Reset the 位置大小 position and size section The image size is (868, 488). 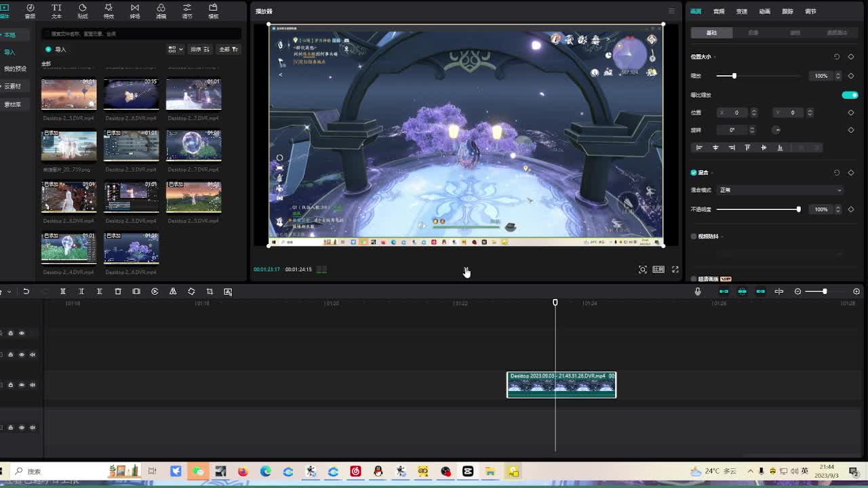pyautogui.click(x=837, y=57)
